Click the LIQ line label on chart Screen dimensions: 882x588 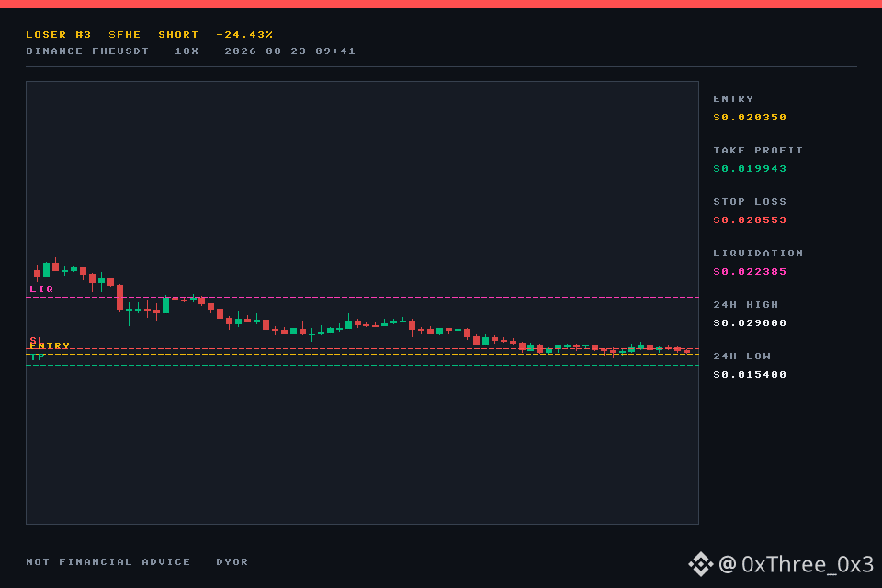41,288
